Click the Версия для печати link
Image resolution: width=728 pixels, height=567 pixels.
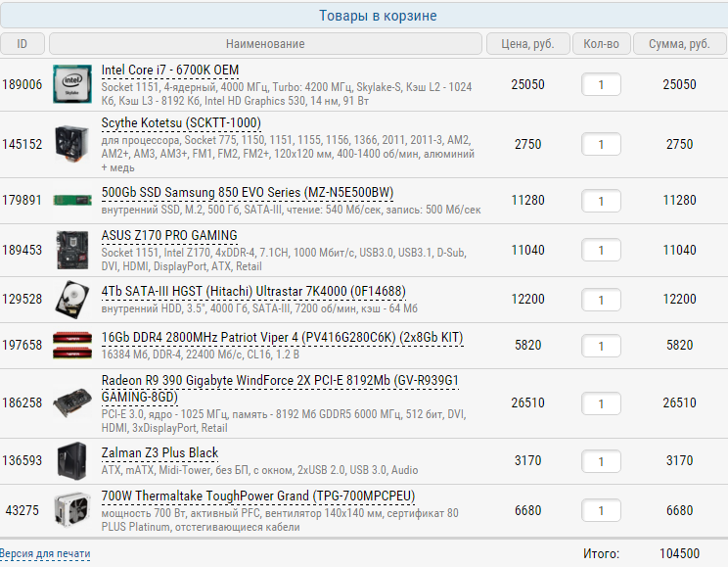pos(45,554)
